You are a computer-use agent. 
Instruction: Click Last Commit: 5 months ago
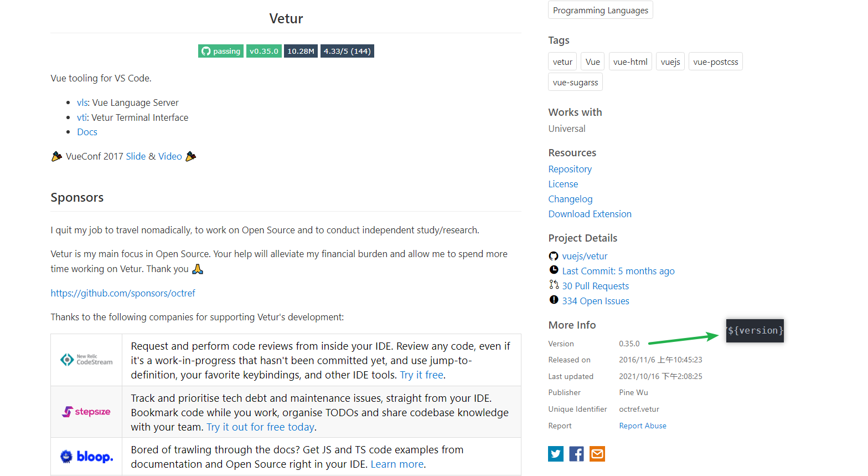tap(618, 271)
